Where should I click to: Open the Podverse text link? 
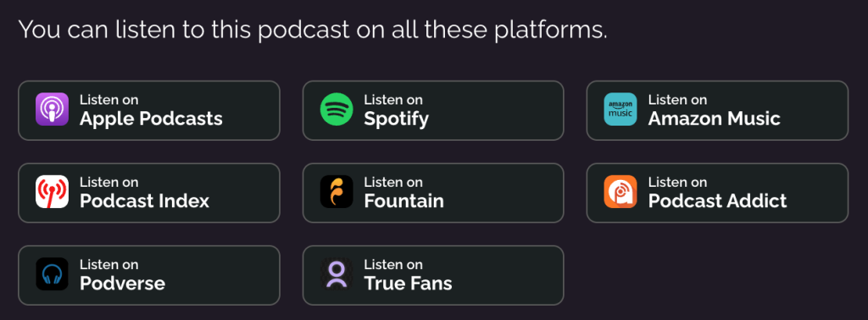pyautogui.click(x=122, y=284)
